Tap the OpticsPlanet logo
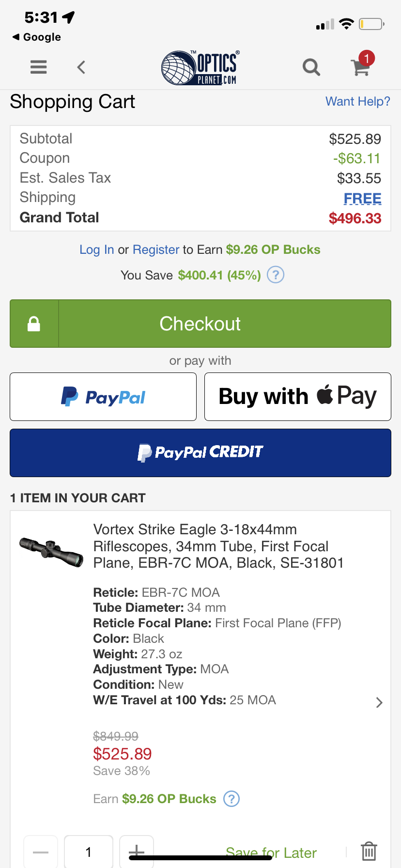401x868 pixels. coord(200,67)
